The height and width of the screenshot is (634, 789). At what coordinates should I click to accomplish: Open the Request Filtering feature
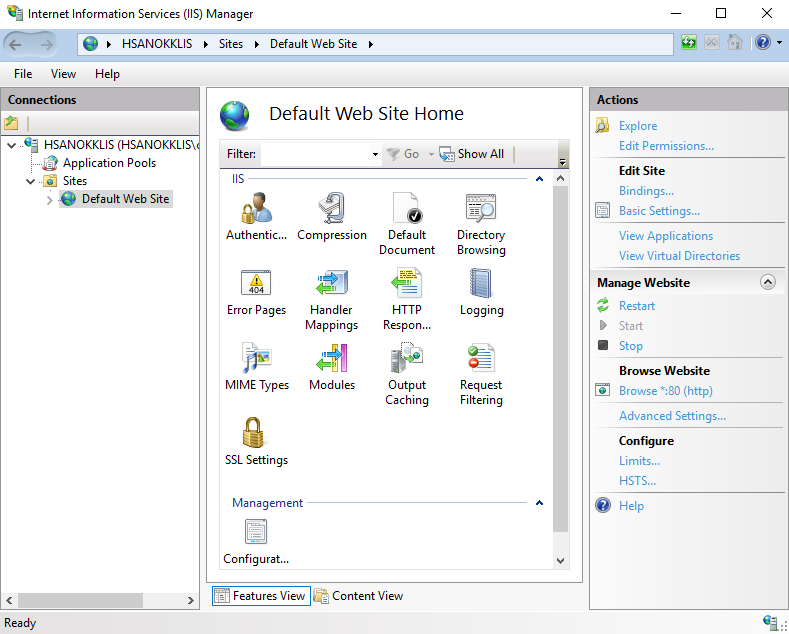[481, 374]
